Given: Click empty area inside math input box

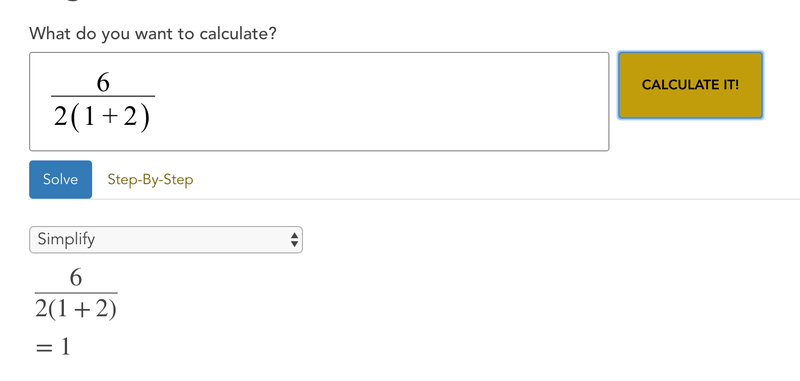Looking at the screenshot, I should (x=378, y=101).
